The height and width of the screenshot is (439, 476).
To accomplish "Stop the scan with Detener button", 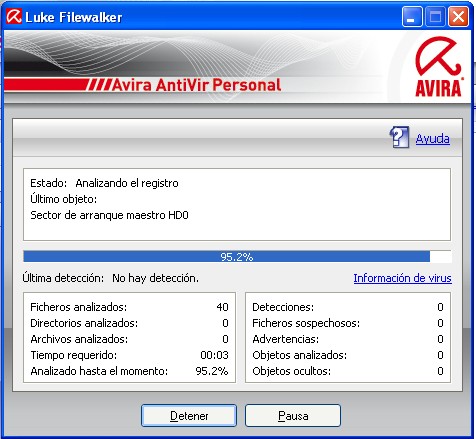I will pyautogui.click(x=189, y=416).
